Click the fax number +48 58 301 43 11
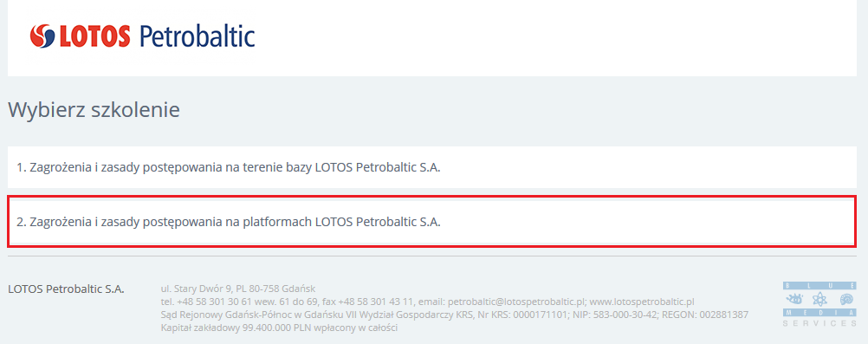Image resolution: width=868 pixels, height=344 pixels. point(376,302)
